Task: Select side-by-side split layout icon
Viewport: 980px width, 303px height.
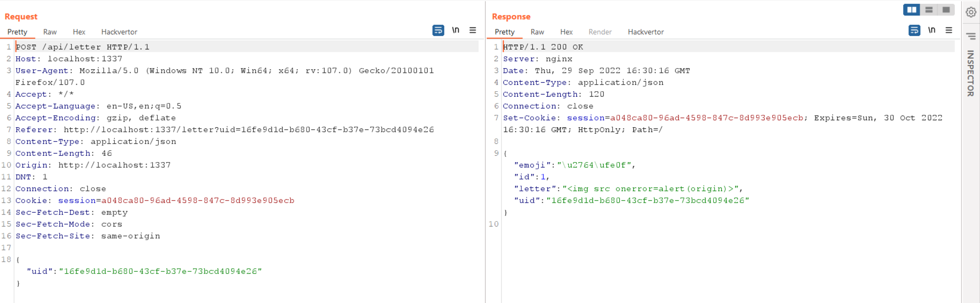Action: pyautogui.click(x=912, y=10)
